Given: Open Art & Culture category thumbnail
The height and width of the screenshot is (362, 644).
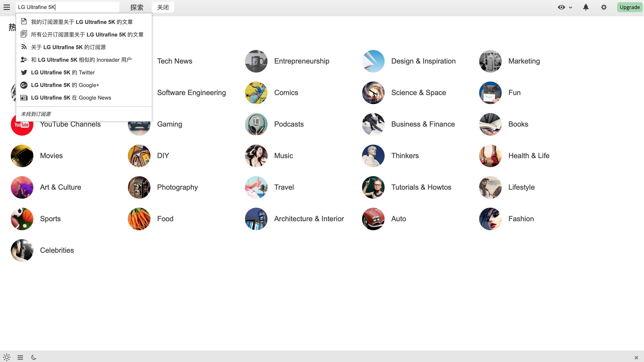Looking at the screenshot, I should point(22,187).
